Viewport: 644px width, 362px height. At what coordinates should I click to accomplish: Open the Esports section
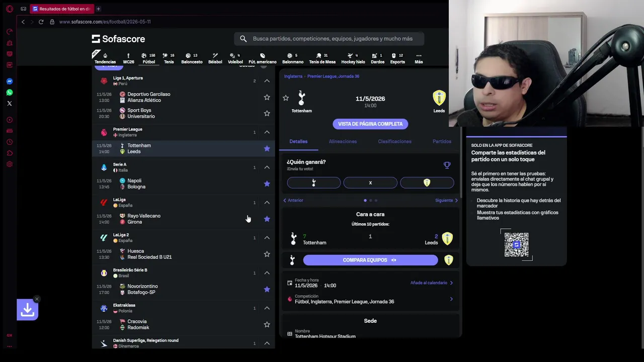[x=397, y=58]
